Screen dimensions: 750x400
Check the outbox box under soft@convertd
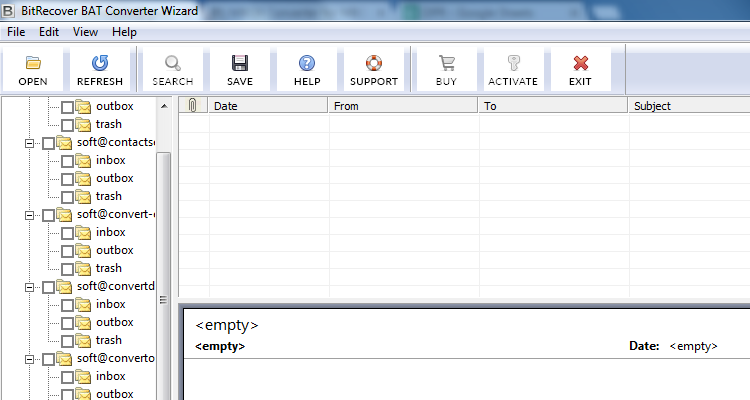pos(67,323)
